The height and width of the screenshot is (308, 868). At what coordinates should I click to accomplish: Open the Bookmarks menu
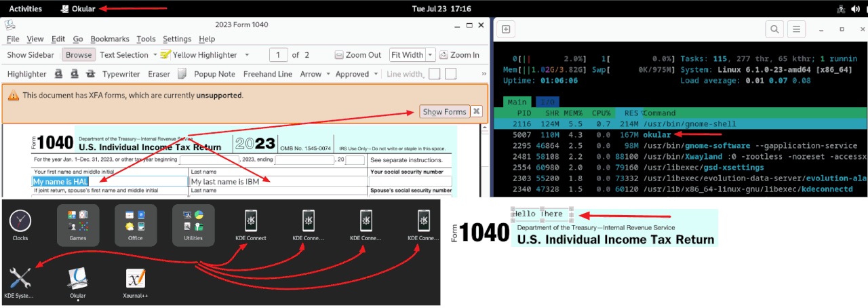click(111, 39)
